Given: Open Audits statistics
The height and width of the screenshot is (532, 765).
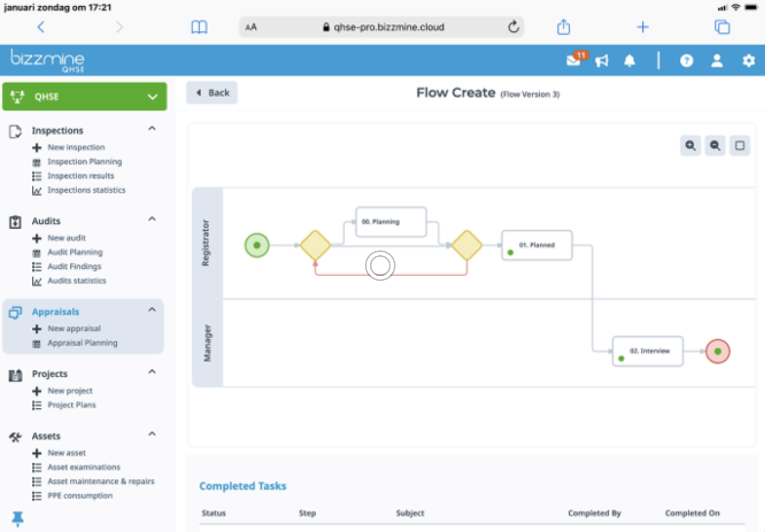Looking at the screenshot, I should tap(77, 281).
